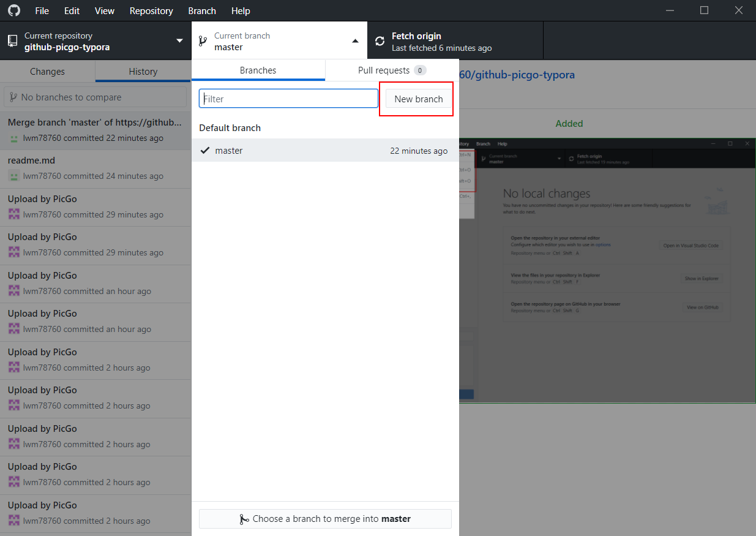Click the checkmark icon beside master

(x=204, y=151)
